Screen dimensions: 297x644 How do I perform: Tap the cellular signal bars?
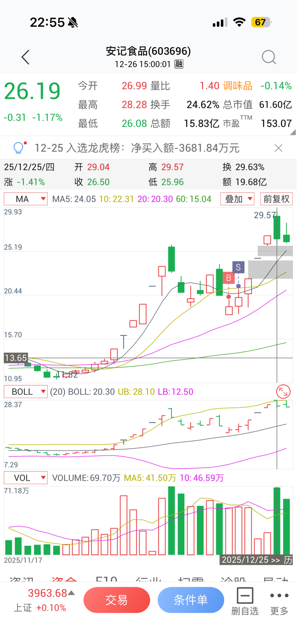pos(220,23)
